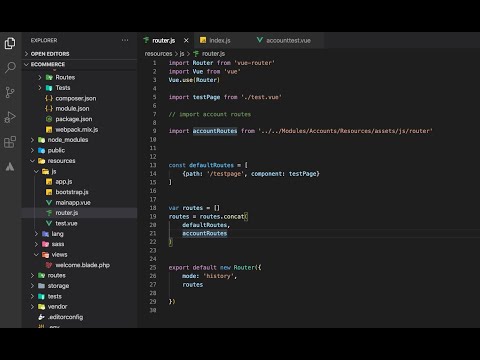This screenshot has width=480, height=360.
Task: Click the Vue icon next to mainapp.vue
Action: pyautogui.click(x=49, y=203)
